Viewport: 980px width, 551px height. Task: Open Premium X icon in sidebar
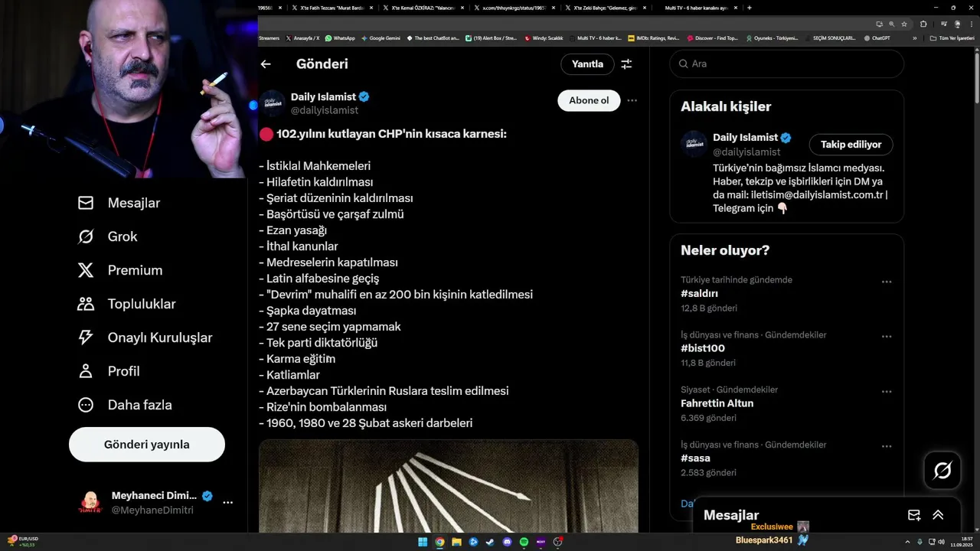pos(86,270)
